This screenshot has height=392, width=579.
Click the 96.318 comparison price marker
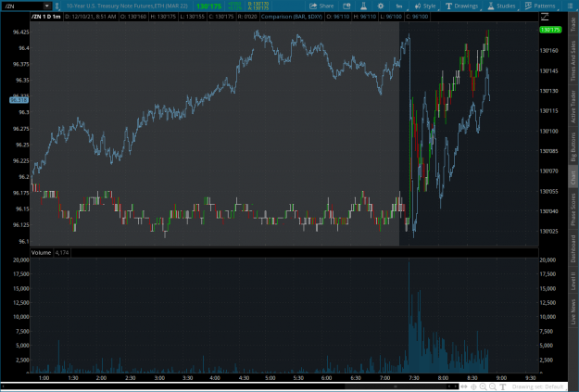coord(19,100)
